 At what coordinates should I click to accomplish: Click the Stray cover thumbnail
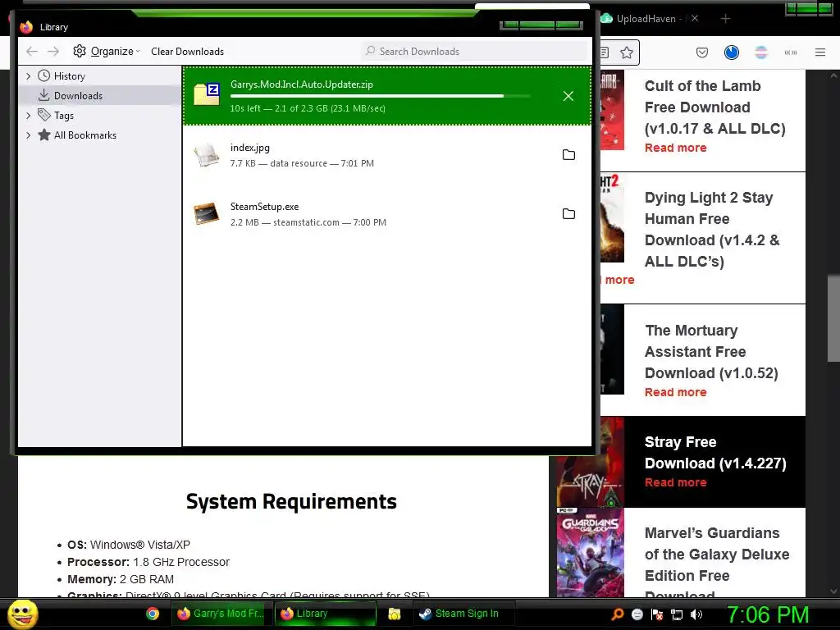590,463
